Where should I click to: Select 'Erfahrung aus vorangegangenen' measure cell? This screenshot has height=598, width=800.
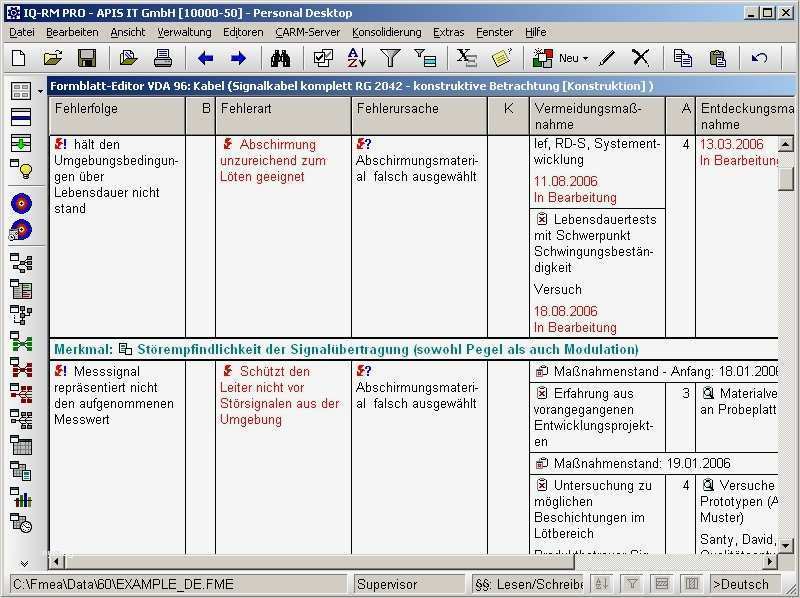pyautogui.click(x=597, y=417)
